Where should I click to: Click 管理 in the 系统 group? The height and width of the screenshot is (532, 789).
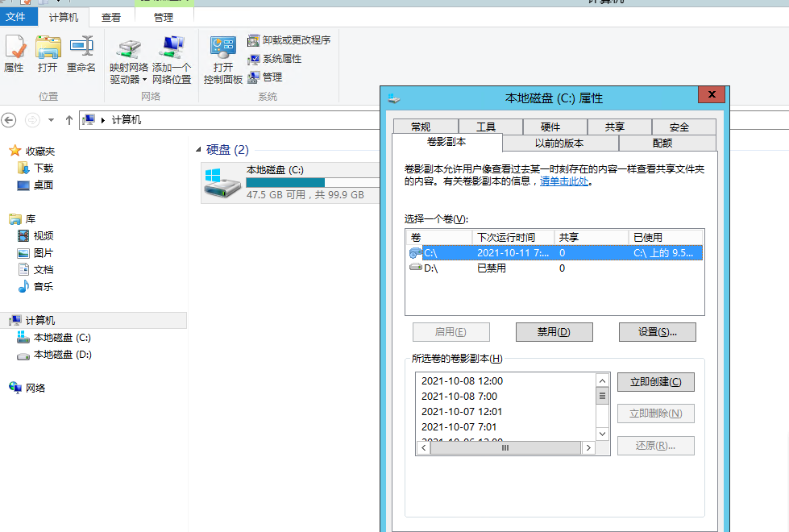(x=264, y=77)
